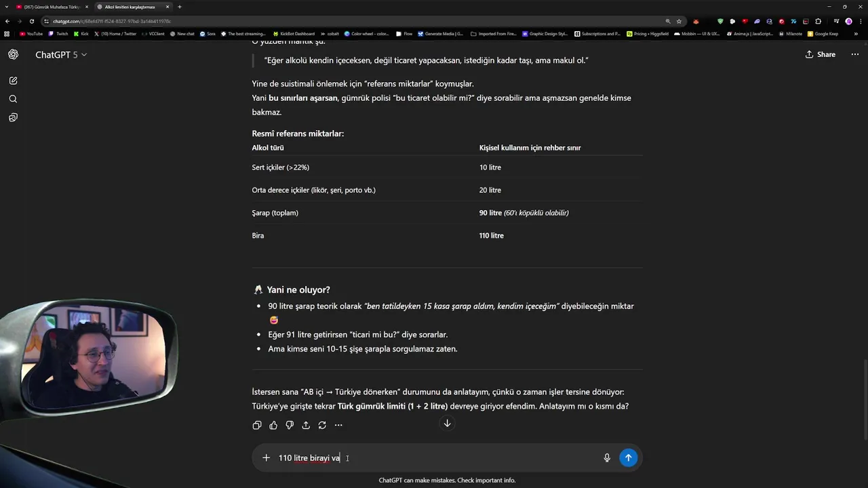Give the response a thumbs up
Screen dimensions: 868x488
tap(273, 425)
